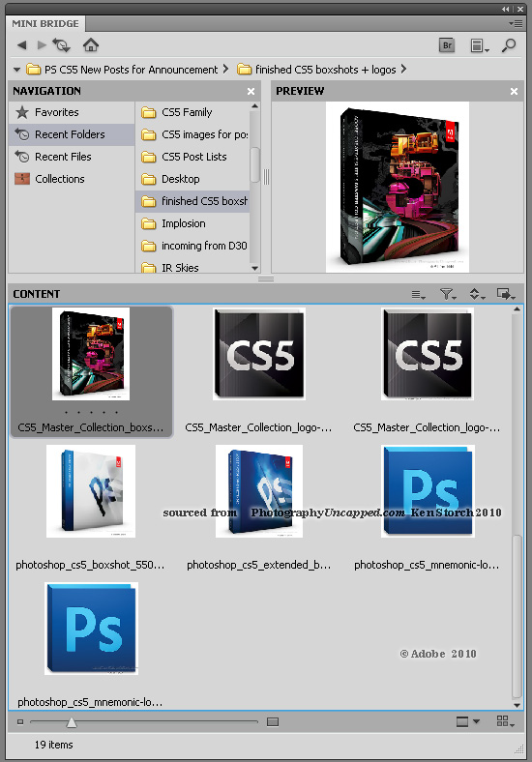Click the large Master Collection preview image
532x762 pixels.
pyautogui.click(x=398, y=187)
